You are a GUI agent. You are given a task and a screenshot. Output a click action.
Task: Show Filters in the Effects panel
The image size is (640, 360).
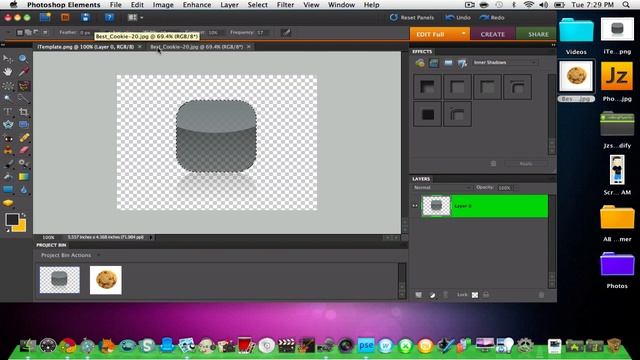point(420,63)
